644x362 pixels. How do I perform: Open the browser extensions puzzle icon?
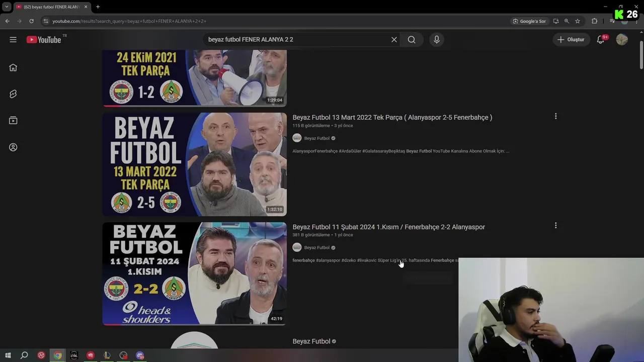pyautogui.click(x=595, y=21)
